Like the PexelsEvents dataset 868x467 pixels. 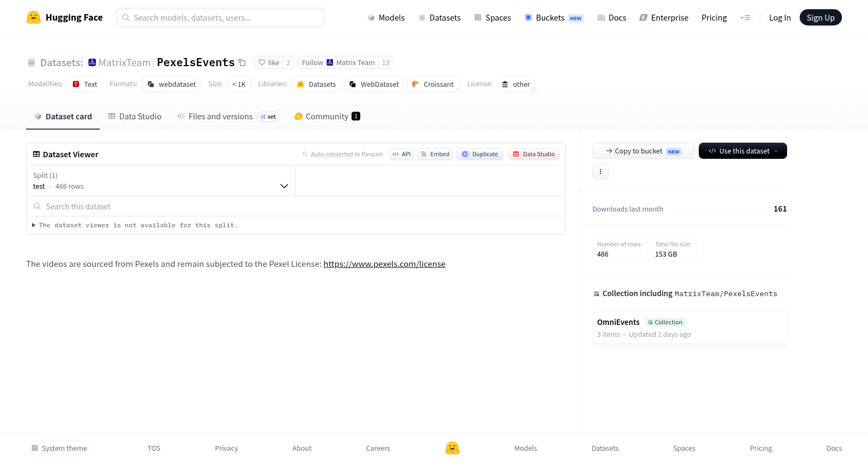coord(269,62)
